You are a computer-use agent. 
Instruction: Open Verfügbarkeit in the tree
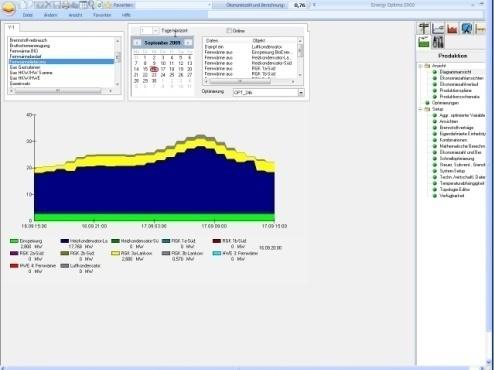pos(452,196)
